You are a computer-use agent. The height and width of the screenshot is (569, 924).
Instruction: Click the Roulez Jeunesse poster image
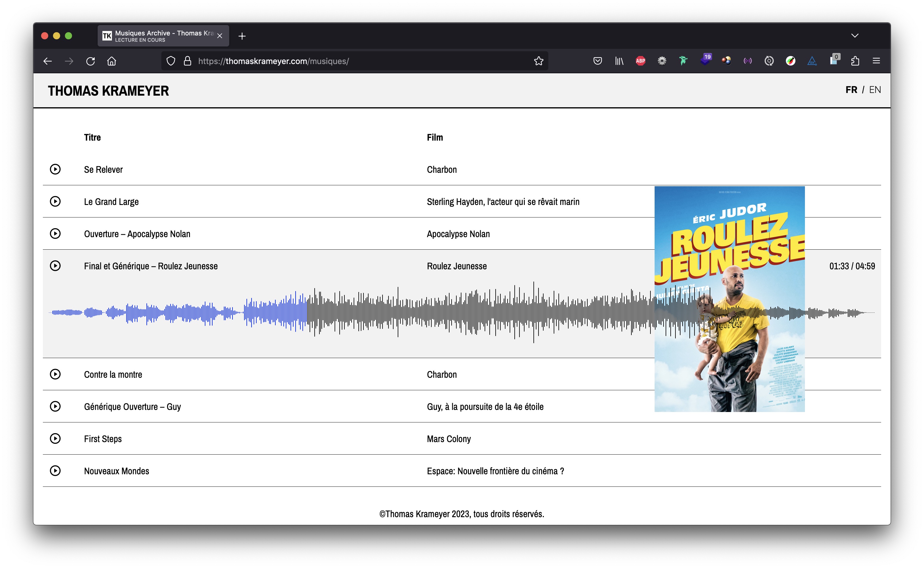click(730, 299)
